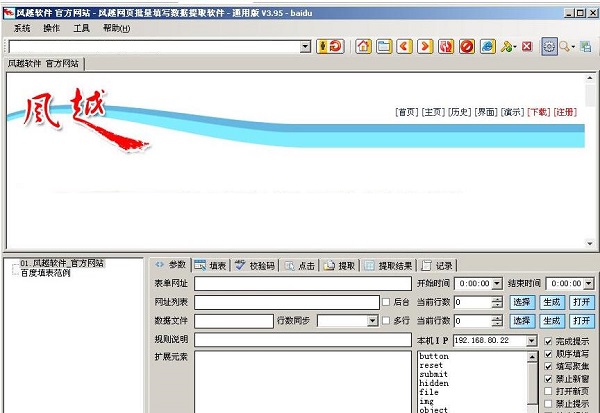Click the app icon in title bar
Image resolution: width=600 pixels, height=413 pixels.
pos(8,13)
